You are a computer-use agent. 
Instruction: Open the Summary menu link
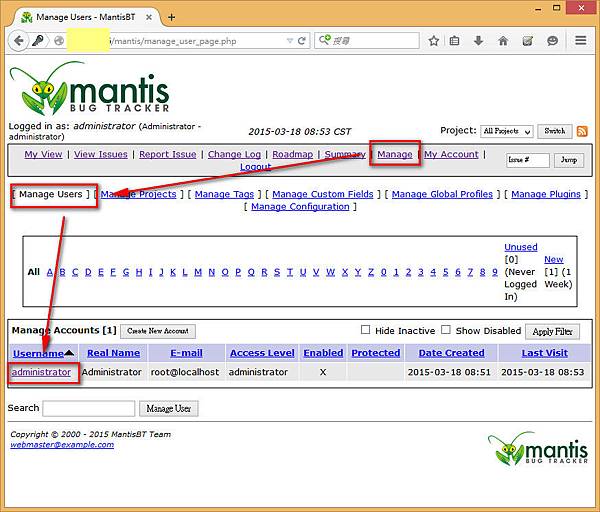(x=345, y=154)
